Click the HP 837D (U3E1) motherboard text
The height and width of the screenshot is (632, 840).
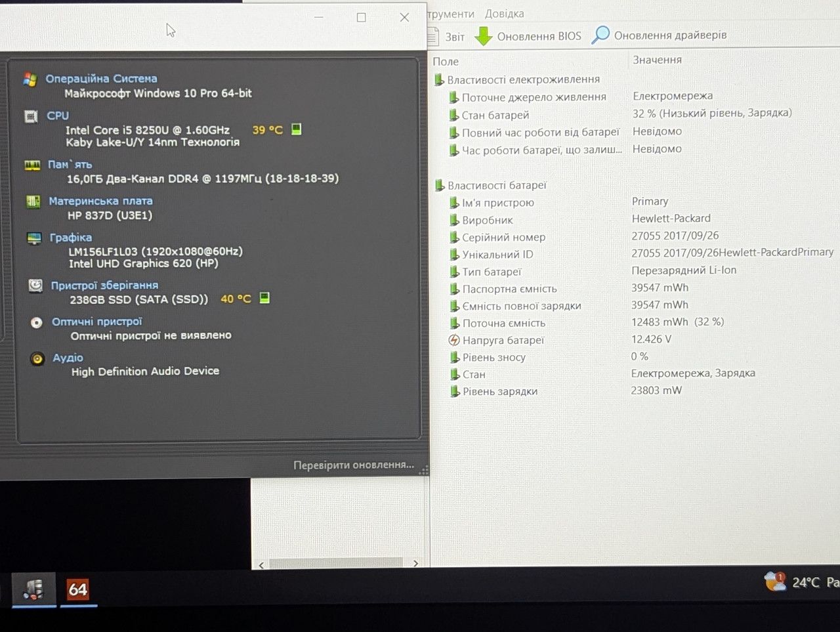[x=110, y=215]
